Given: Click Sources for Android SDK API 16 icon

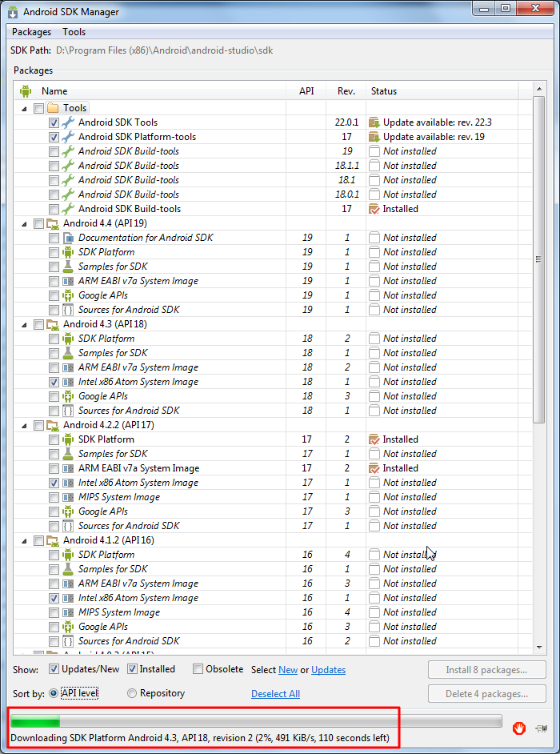Looking at the screenshot, I should click(68, 641).
